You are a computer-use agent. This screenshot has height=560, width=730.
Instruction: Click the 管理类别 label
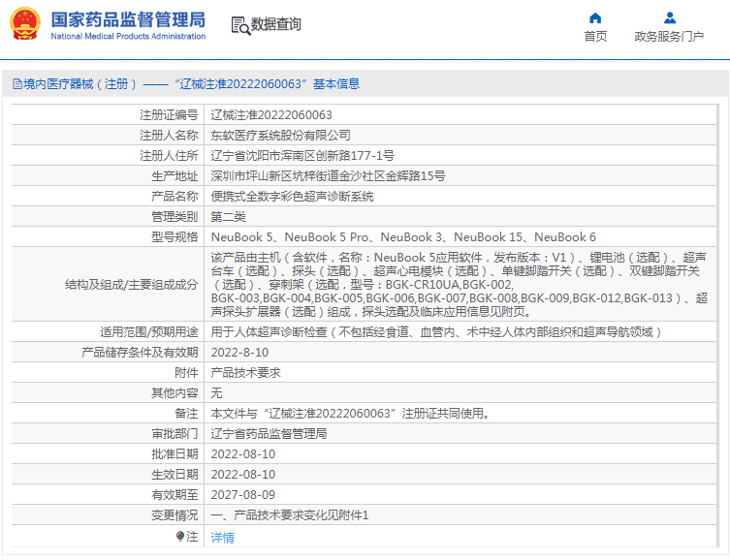coord(175,217)
